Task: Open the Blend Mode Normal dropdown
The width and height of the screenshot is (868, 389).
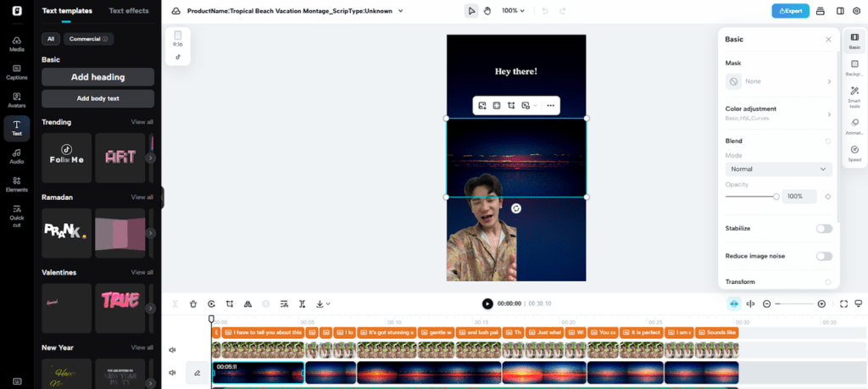Action: 778,169
